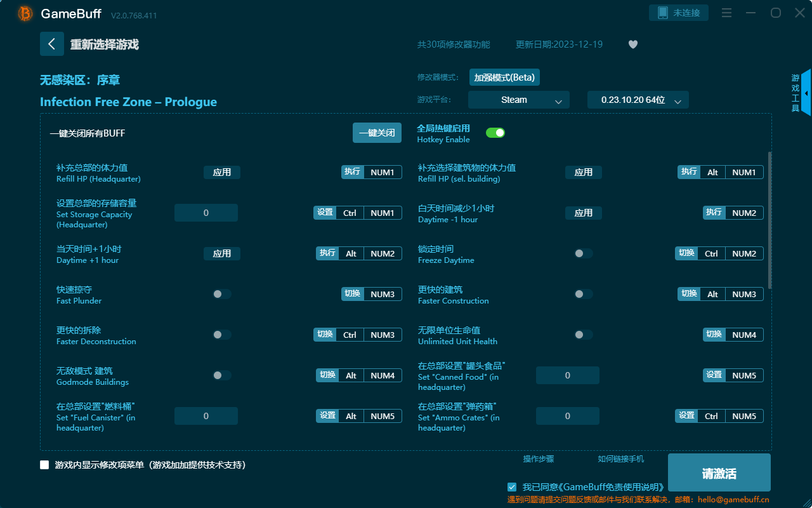Click the Set Storage Capacity input field
Screen dimensions: 812x508
(206, 213)
